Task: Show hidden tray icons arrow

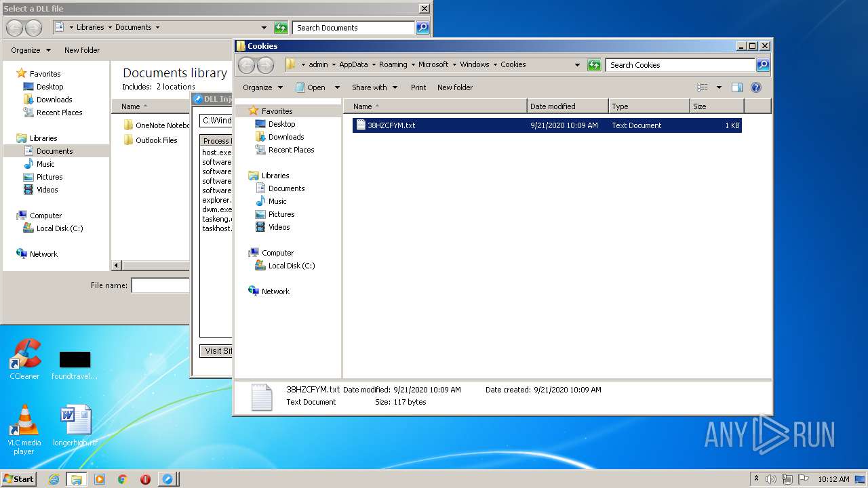Action: pyautogui.click(x=756, y=479)
